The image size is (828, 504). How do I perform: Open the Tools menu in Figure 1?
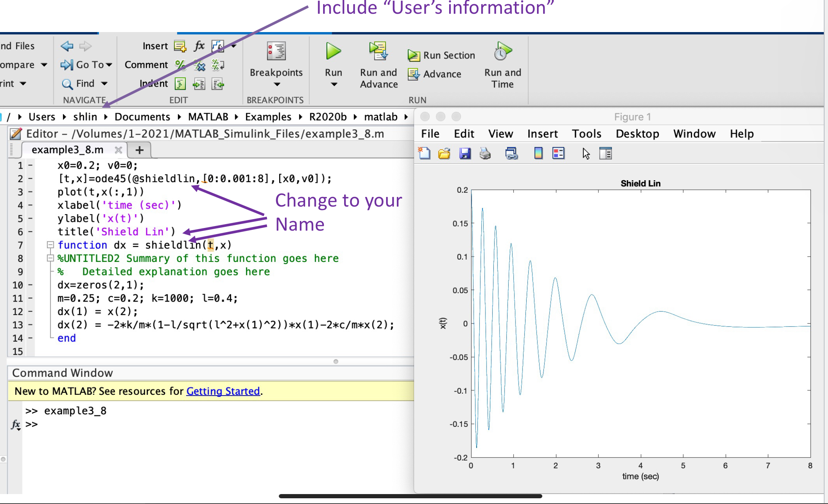pos(587,134)
